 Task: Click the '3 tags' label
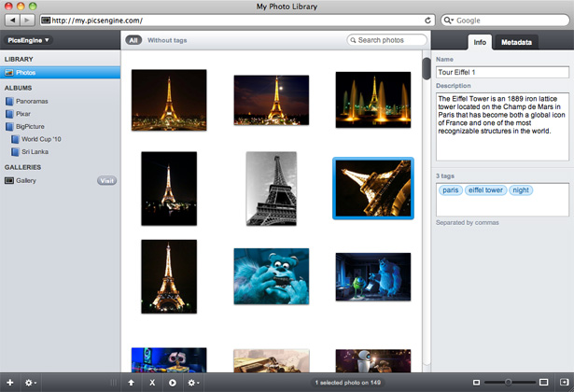[x=445, y=176]
